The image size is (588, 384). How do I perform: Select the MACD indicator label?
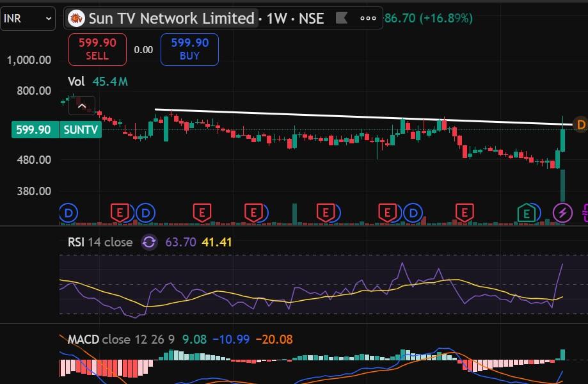click(x=83, y=340)
